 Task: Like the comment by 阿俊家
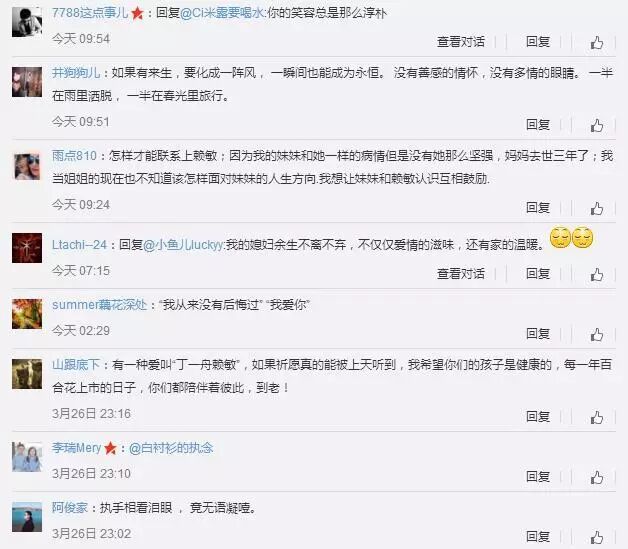click(597, 537)
